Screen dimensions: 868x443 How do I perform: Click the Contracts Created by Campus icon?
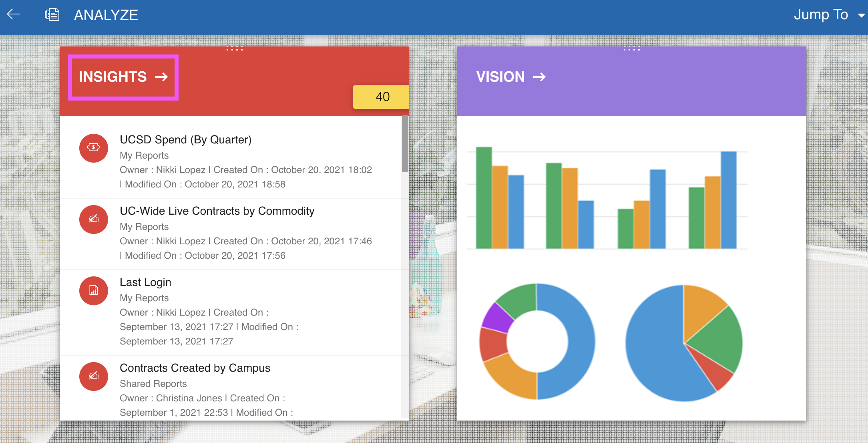(x=93, y=376)
